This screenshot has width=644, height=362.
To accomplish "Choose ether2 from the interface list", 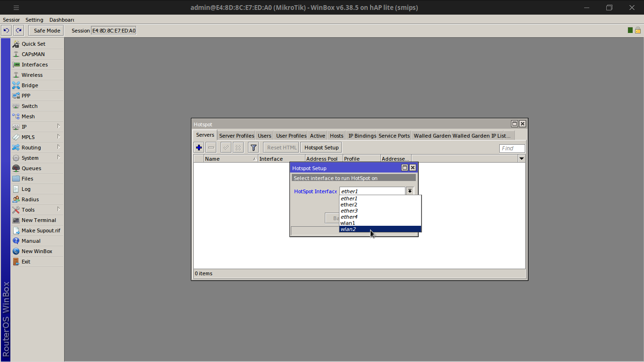I will tap(380, 205).
